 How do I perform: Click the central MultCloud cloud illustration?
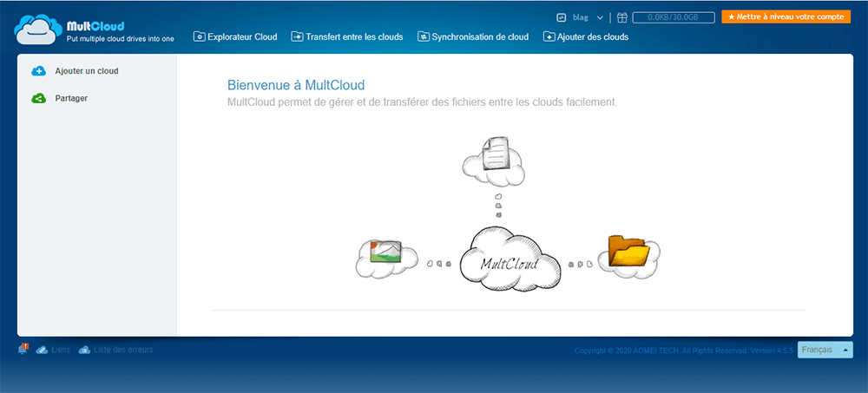tap(510, 259)
